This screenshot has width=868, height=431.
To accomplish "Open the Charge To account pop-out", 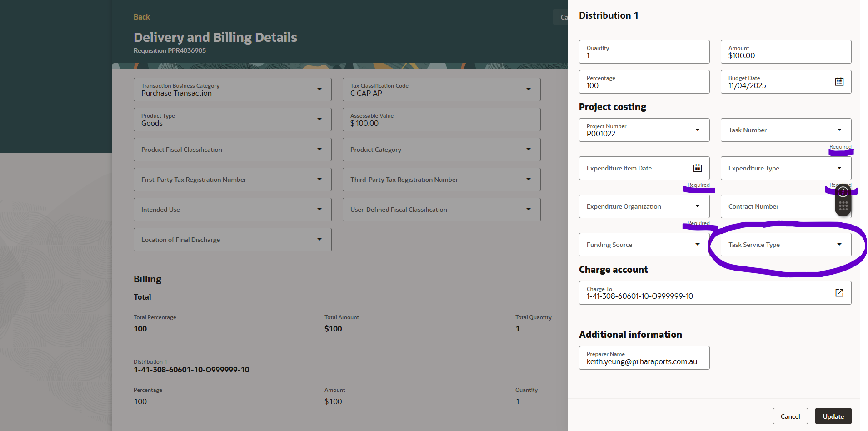I will tap(839, 292).
